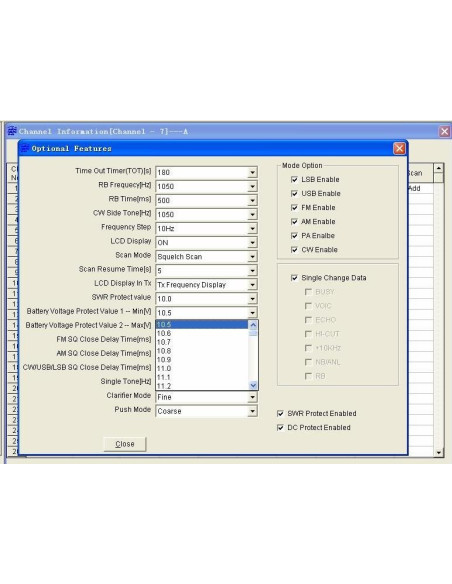Click the Optional Features title bar icon
The height and width of the screenshot is (584, 452).
tap(25, 149)
